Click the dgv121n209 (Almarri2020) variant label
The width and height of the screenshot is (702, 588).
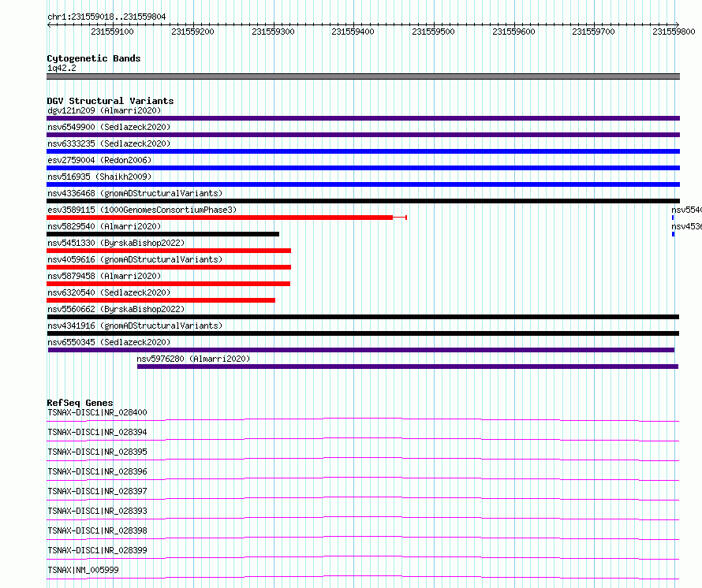pyautogui.click(x=104, y=110)
